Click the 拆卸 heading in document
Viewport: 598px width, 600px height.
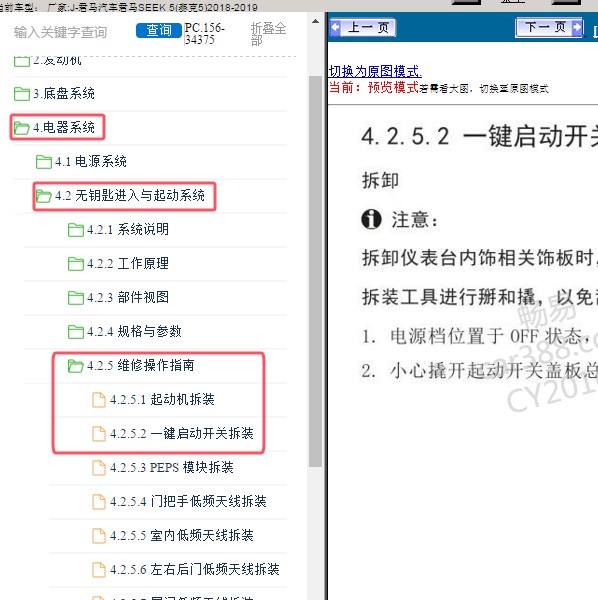click(x=380, y=181)
